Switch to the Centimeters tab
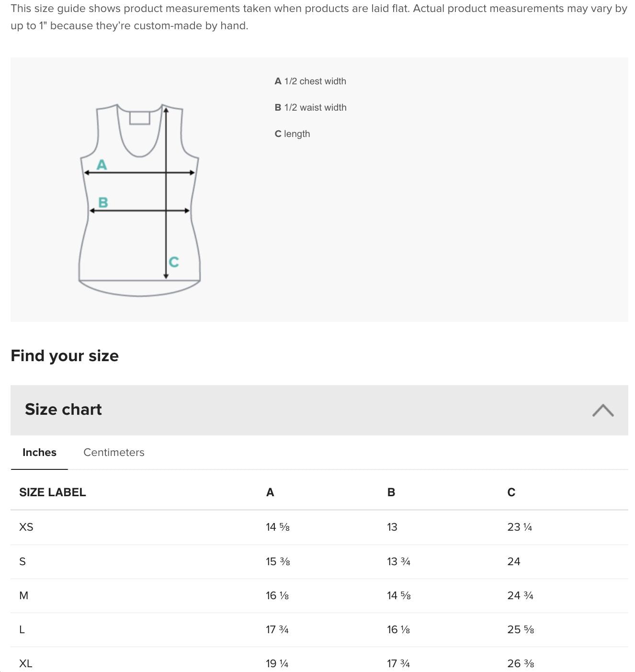The image size is (635, 672). coord(113,452)
